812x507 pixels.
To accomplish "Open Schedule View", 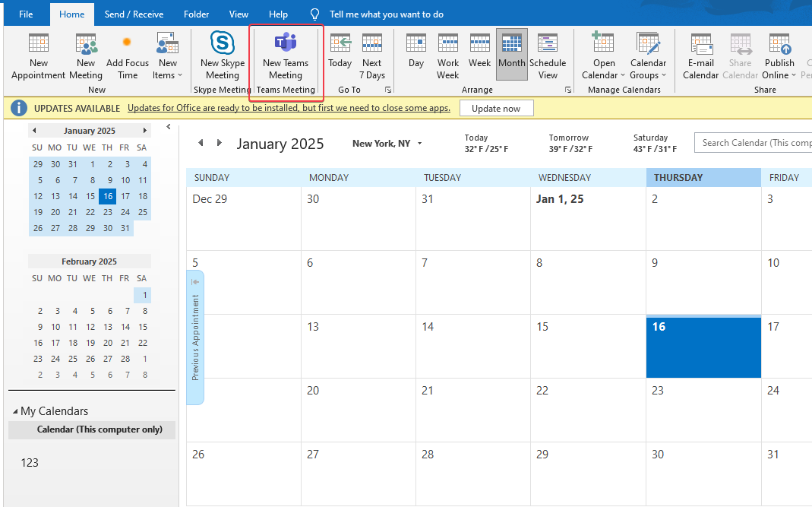I will [x=548, y=53].
